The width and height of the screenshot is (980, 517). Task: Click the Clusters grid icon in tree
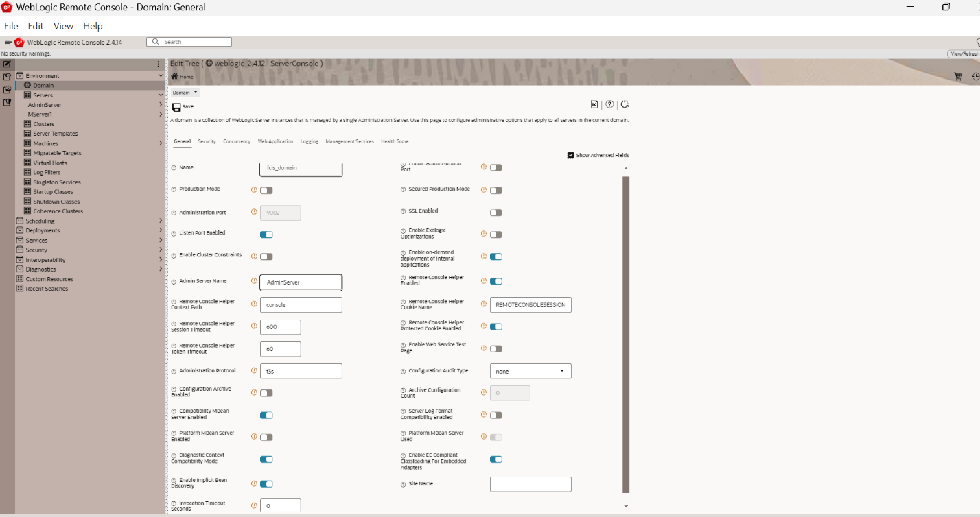coord(27,124)
